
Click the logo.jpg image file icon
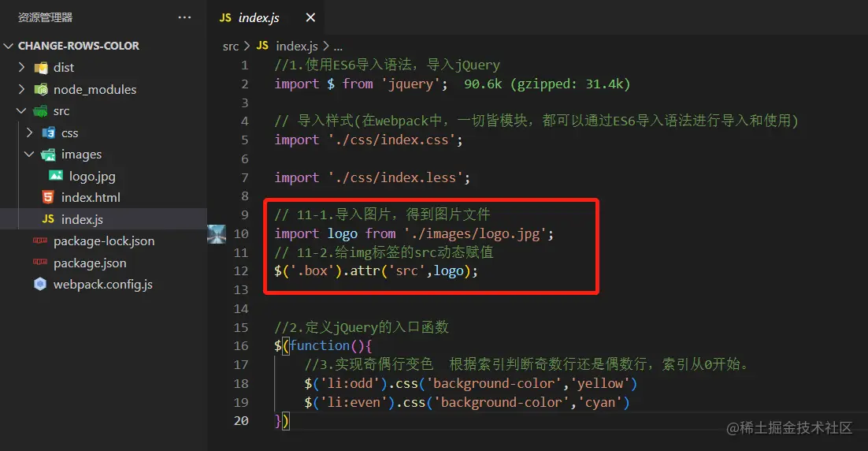56,176
